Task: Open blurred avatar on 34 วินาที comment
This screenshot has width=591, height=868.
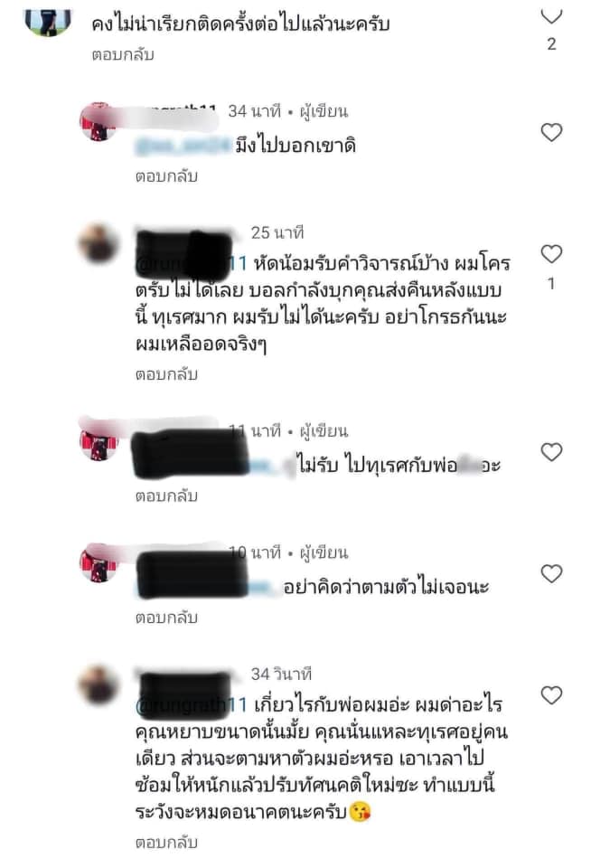Action: (99, 684)
